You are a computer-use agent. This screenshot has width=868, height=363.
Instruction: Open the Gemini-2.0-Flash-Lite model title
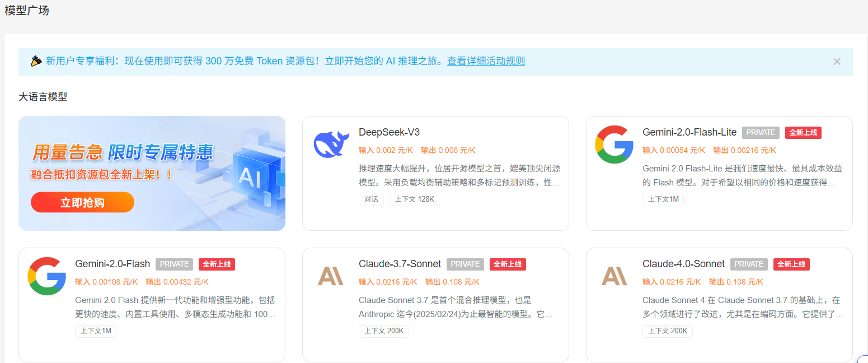tap(689, 132)
